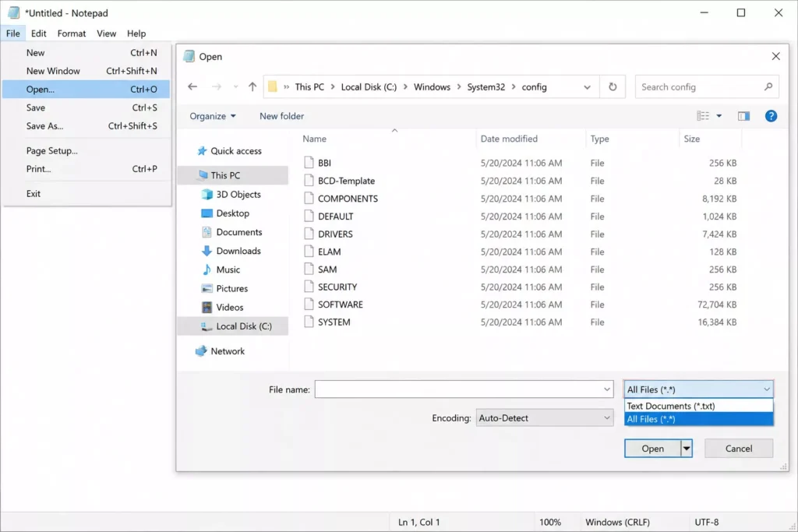
Task: Open help with the question mark icon
Action: 771,116
